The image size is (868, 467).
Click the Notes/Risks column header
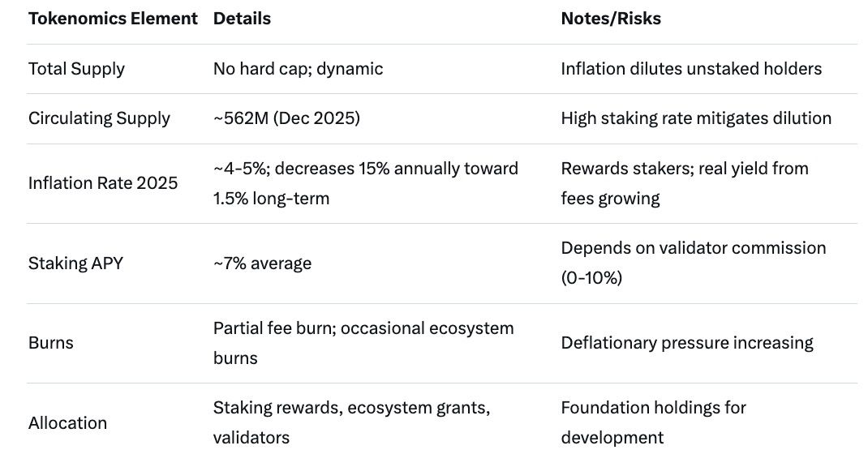[x=611, y=19]
